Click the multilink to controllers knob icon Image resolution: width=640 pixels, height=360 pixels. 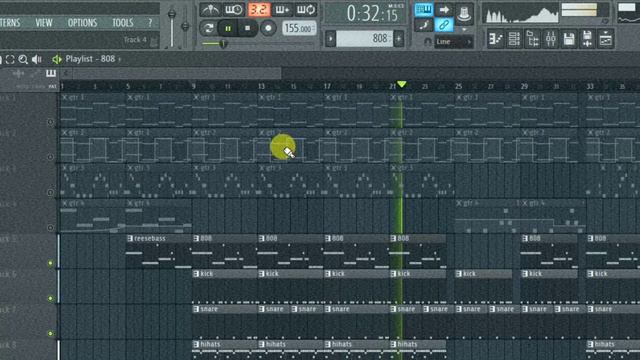(x=464, y=13)
